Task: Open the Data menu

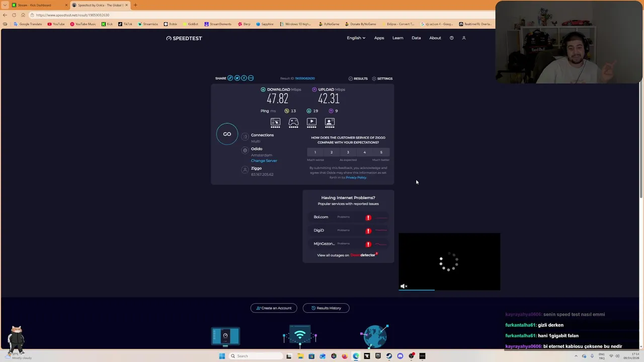Action: (x=416, y=38)
